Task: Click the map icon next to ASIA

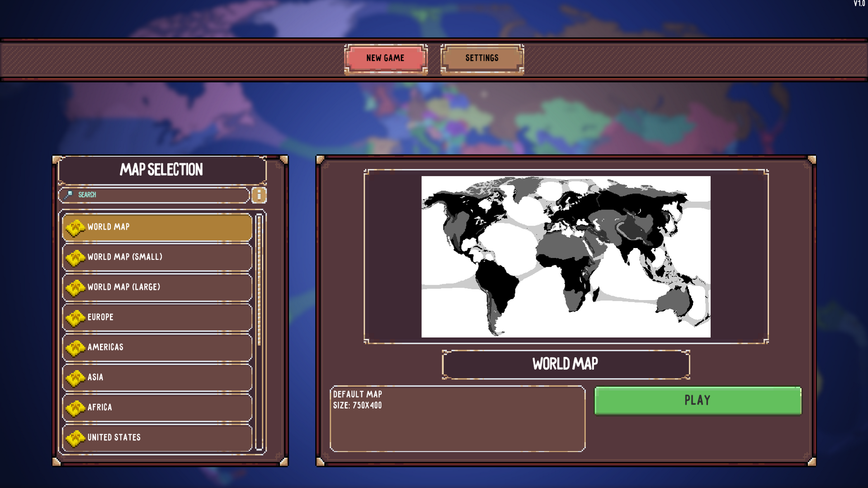Action: [x=76, y=377]
